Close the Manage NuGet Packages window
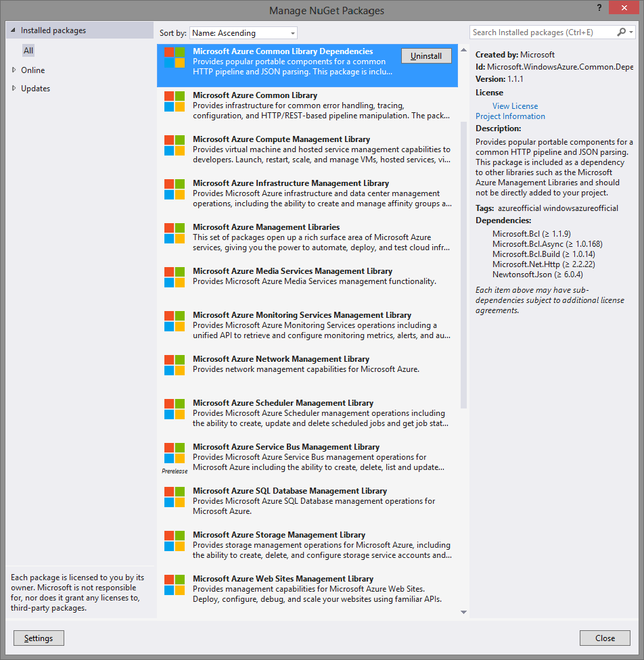 (x=624, y=7)
